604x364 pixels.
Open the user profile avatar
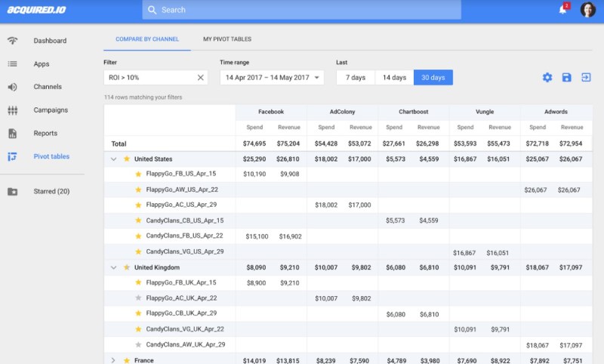pyautogui.click(x=588, y=10)
